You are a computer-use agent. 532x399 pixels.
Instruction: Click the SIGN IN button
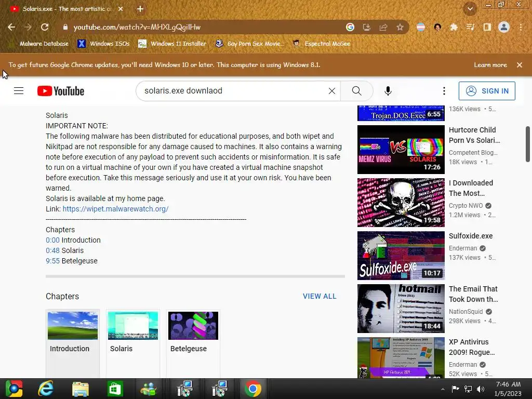click(x=487, y=91)
